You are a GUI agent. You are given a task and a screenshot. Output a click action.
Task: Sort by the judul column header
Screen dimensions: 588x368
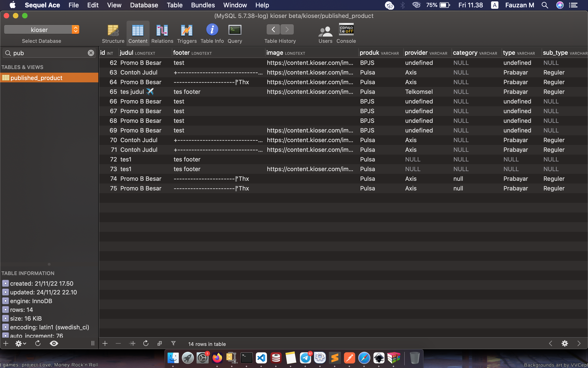(145, 53)
